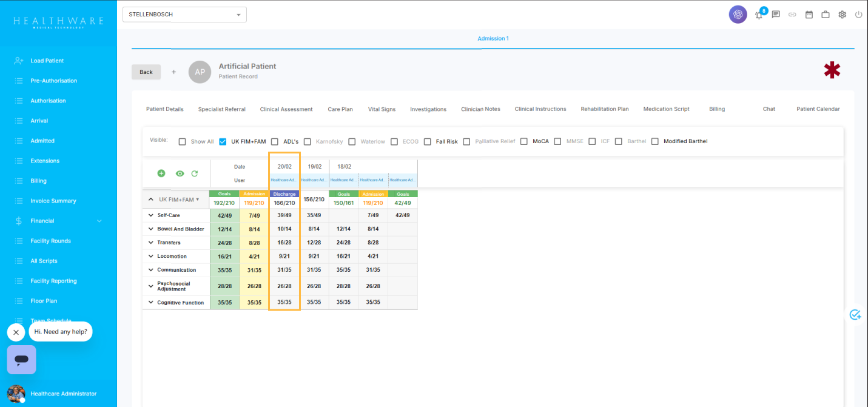The width and height of the screenshot is (868, 407).
Task: Enable the Show All checkbox
Action: 183,142
